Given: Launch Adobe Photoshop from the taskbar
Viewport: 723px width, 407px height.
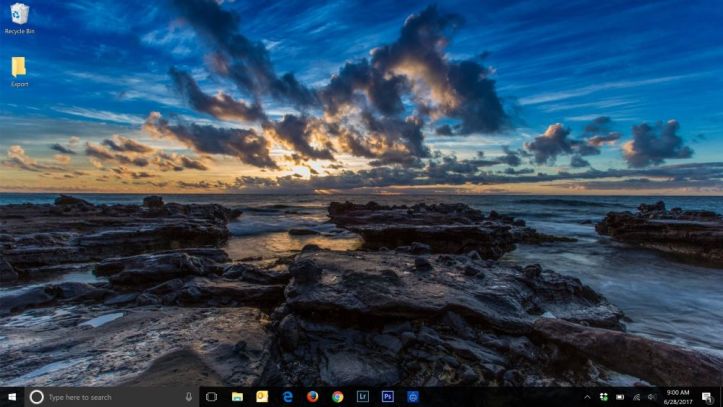Looking at the screenshot, I should [388, 397].
